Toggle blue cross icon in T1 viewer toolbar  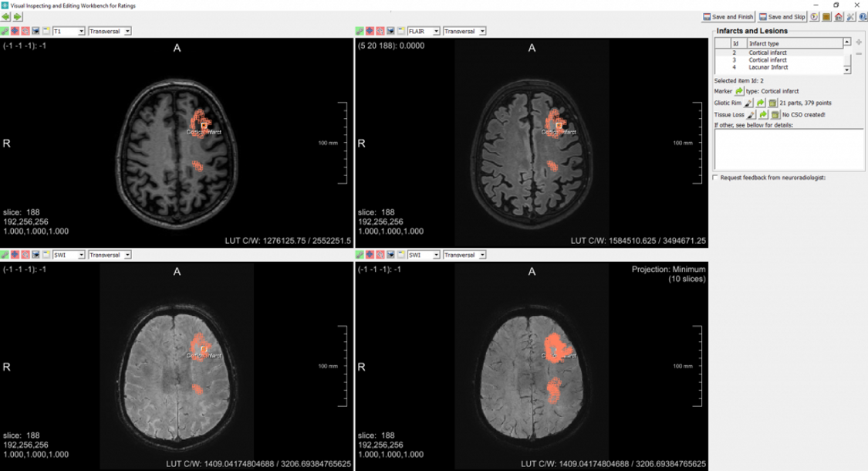15,32
